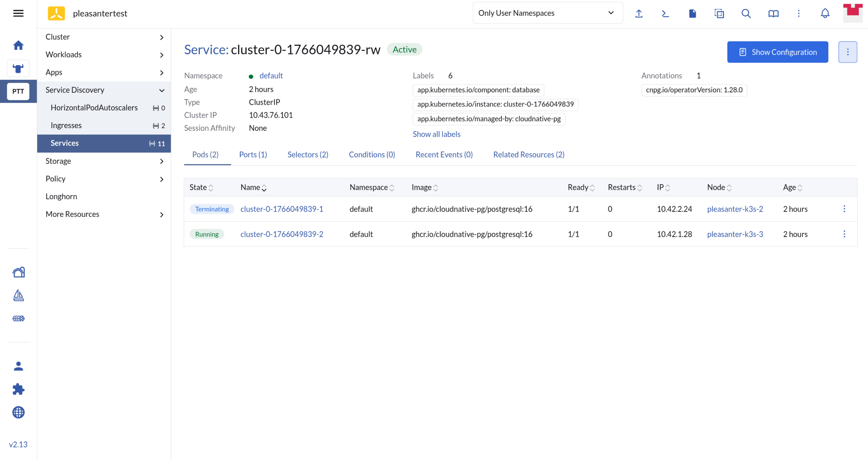Click Show all labels link

click(x=436, y=134)
